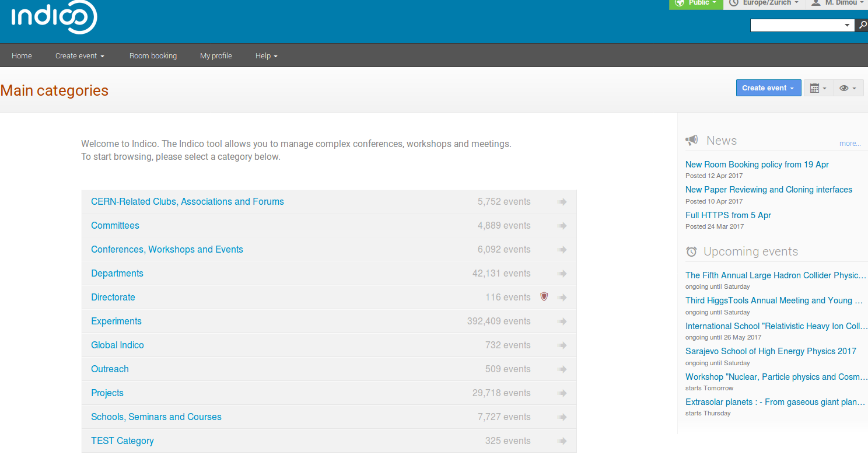
Task: Click the blue Create event button
Action: [x=768, y=88]
